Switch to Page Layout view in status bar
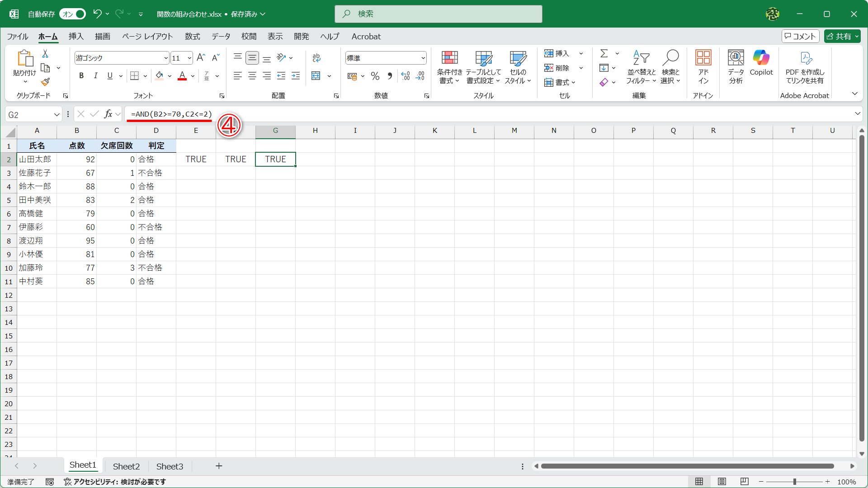This screenshot has width=868, height=488. click(x=722, y=482)
